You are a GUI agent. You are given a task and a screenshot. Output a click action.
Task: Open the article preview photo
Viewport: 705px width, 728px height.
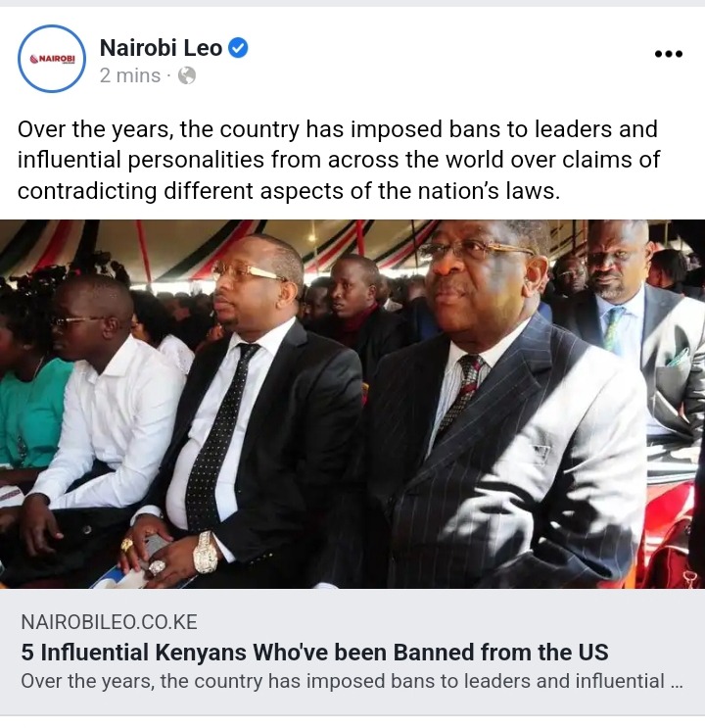click(352, 404)
